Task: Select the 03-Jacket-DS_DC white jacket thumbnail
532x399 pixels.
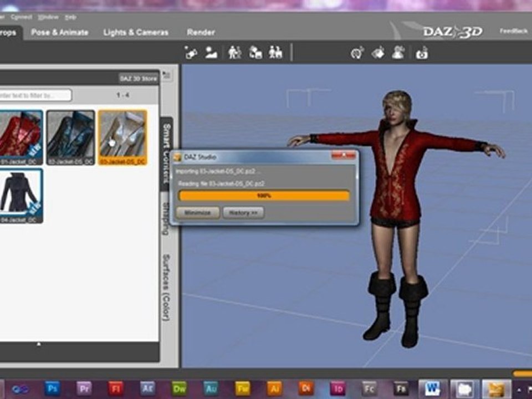Action: click(x=122, y=137)
